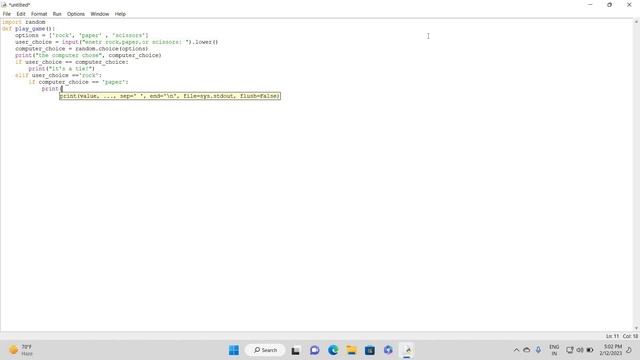Click the 'Ln: 11' status bar indicator

[x=612, y=336]
